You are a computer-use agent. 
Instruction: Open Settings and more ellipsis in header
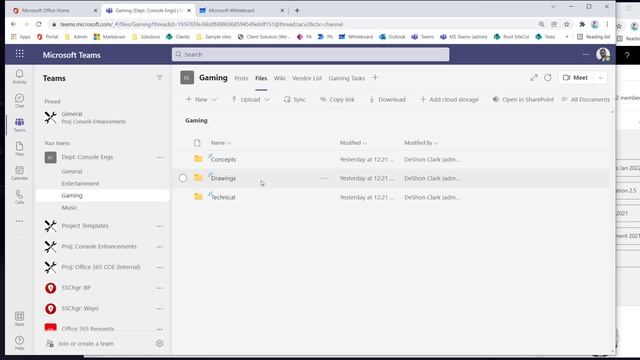585,54
